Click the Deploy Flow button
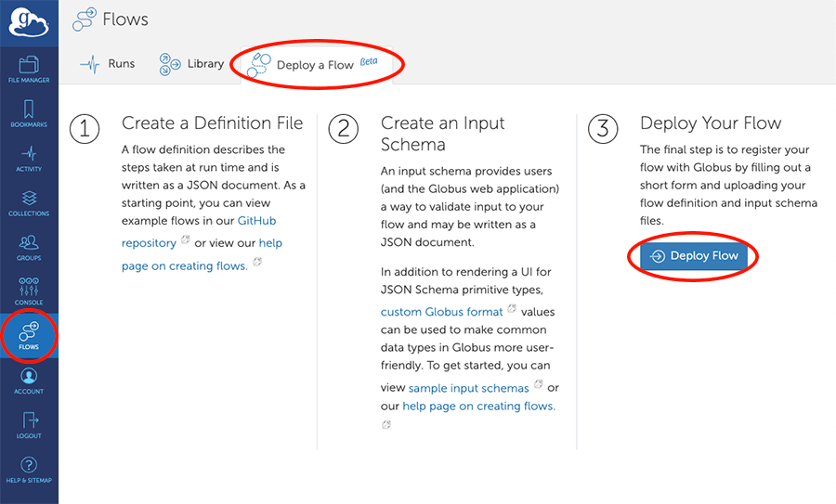 click(x=694, y=256)
